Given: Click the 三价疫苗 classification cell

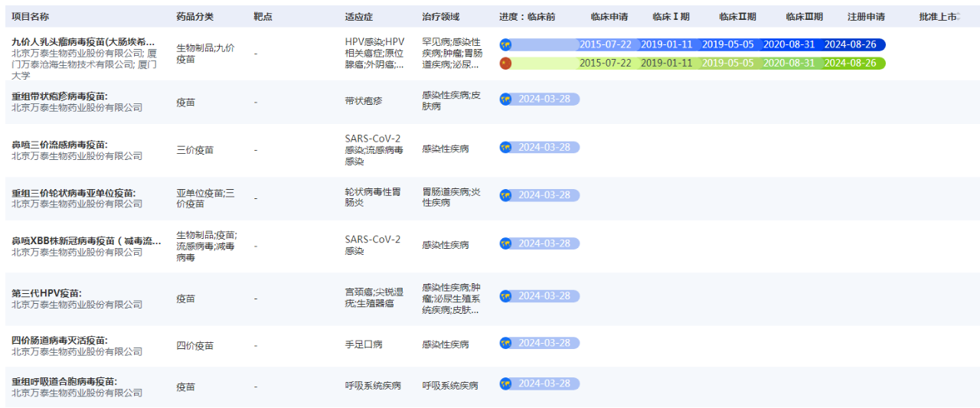Looking at the screenshot, I should tap(195, 150).
